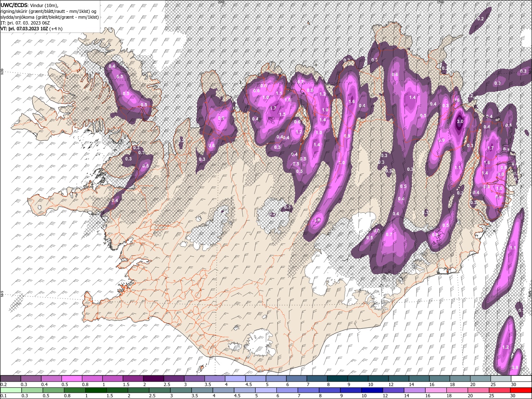Image resolution: width=532 pixels, height=399 pixels.
Task: Pick the deep blue rain swatch between 10 and 12
Action: (x=372, y=390)
